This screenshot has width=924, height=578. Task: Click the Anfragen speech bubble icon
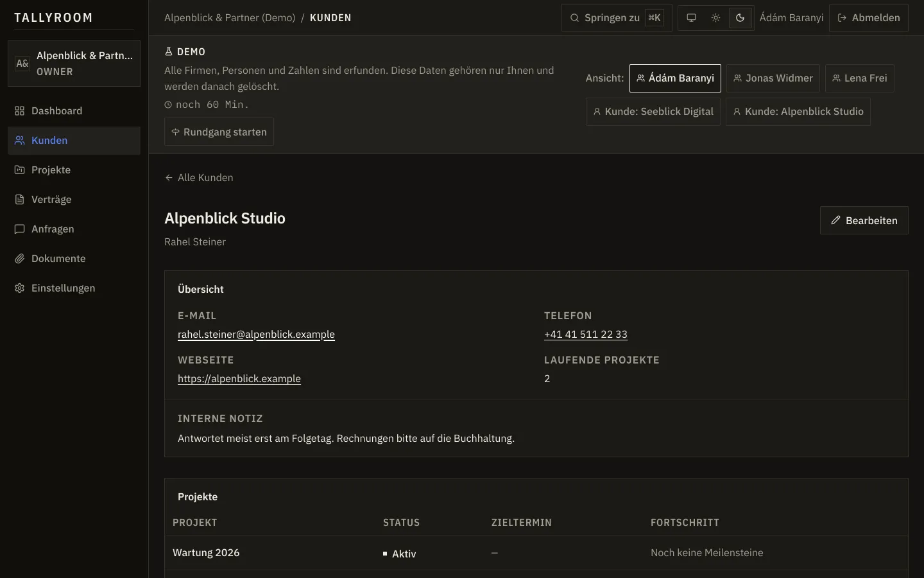(x=20, y=229)
